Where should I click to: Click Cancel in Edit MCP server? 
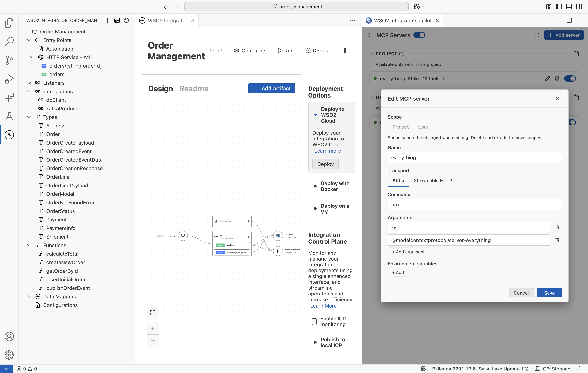pos(521,293)
